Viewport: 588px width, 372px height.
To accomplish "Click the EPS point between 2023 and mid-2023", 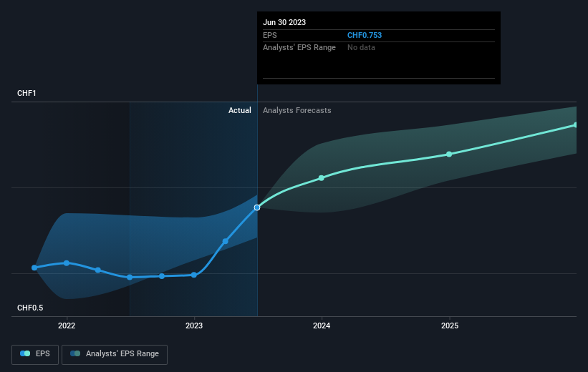I will click(226, 241).
